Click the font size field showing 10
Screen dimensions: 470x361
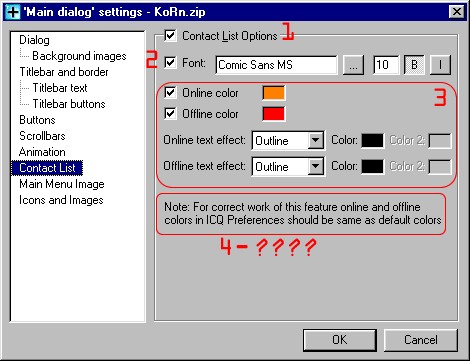386,65
